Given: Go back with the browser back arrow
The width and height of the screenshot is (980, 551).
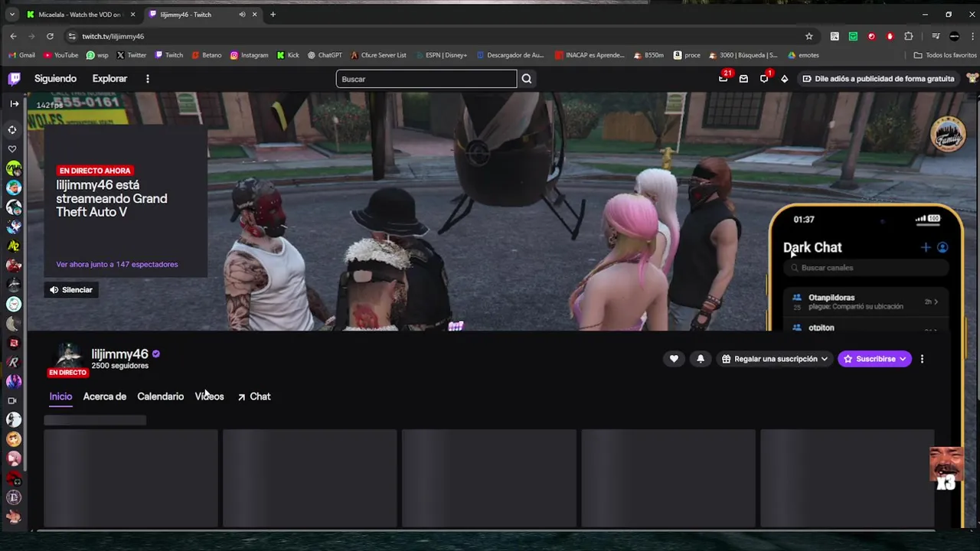Looking at the screenshot, I should (x=13, y=36).
